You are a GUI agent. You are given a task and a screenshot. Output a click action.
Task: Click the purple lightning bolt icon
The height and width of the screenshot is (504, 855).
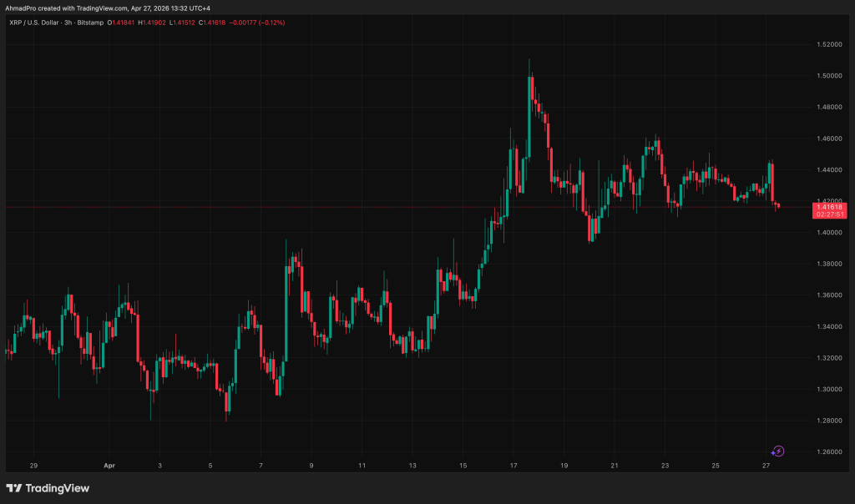point(778,451)
